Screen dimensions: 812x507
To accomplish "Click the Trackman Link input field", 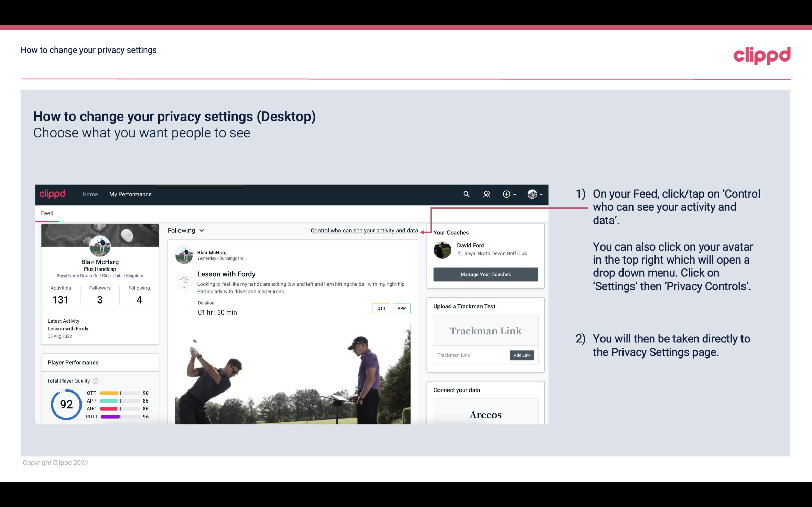I will (471, 355).
